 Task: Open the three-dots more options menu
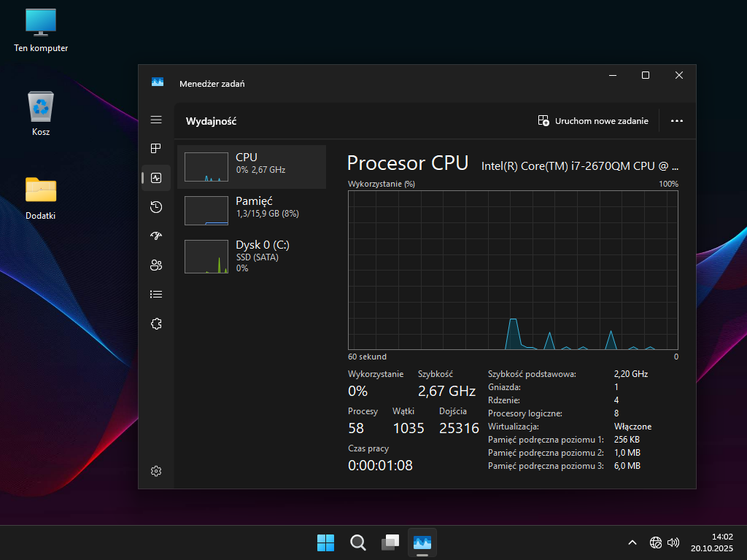676,121
